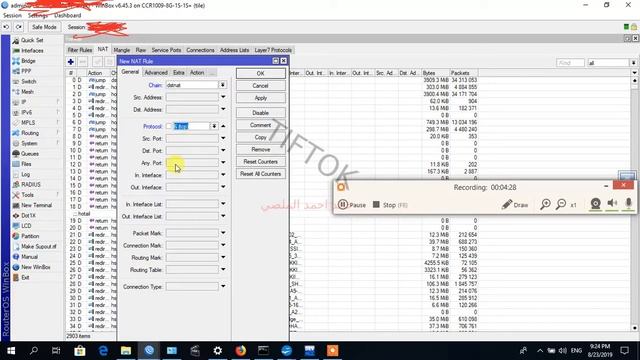Screen dimensions: 640x360
Task: Collapse the Protocol field arrow
Action: point(223,126)
